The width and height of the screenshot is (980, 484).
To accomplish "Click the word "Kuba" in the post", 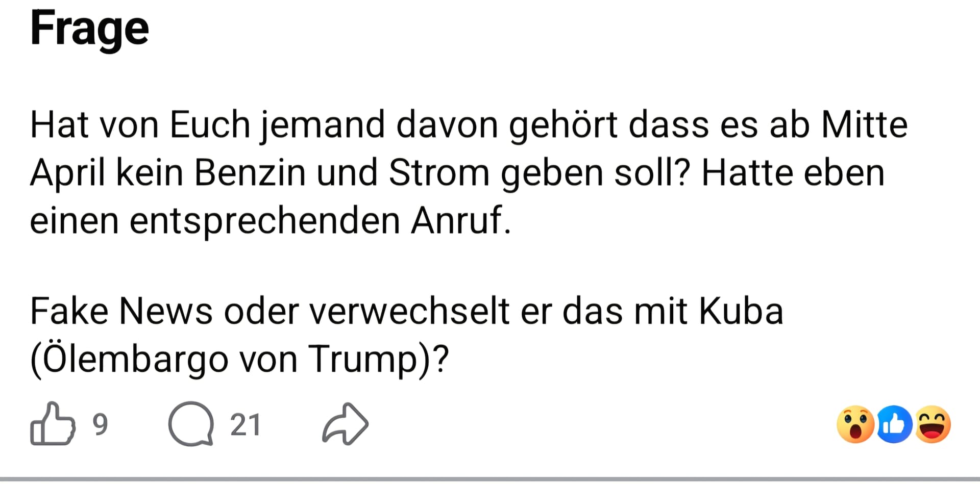I will [x=741, y=311].
